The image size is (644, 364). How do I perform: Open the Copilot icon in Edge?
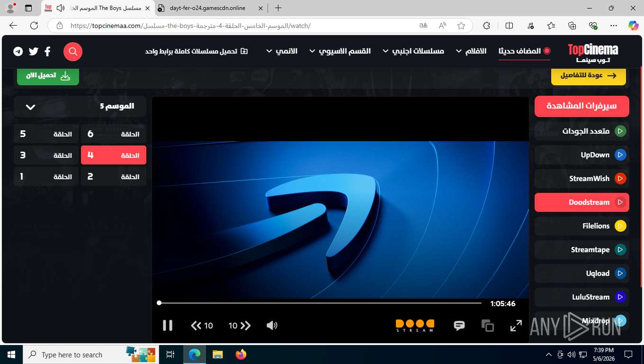click(x=634, y=26)
